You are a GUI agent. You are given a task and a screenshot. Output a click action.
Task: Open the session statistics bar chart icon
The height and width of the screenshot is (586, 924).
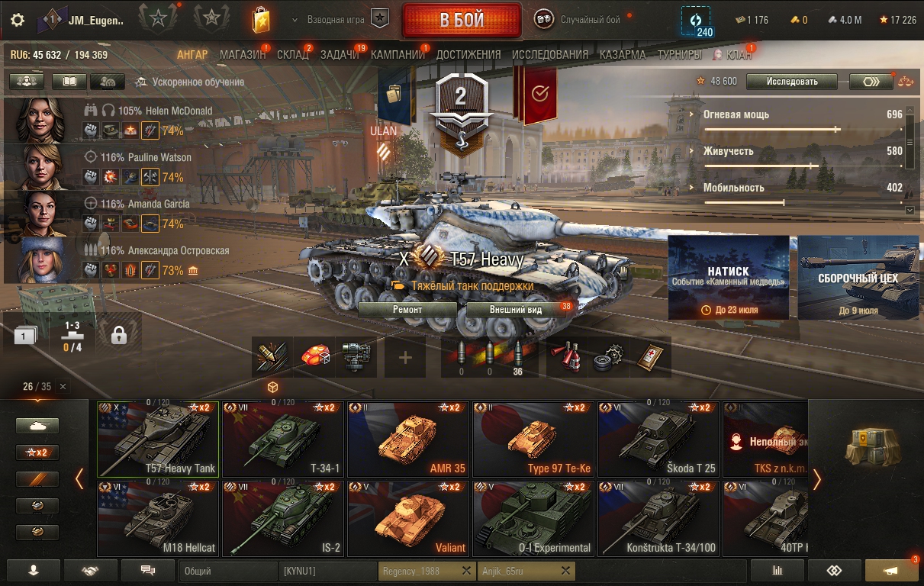pos(778,570)
